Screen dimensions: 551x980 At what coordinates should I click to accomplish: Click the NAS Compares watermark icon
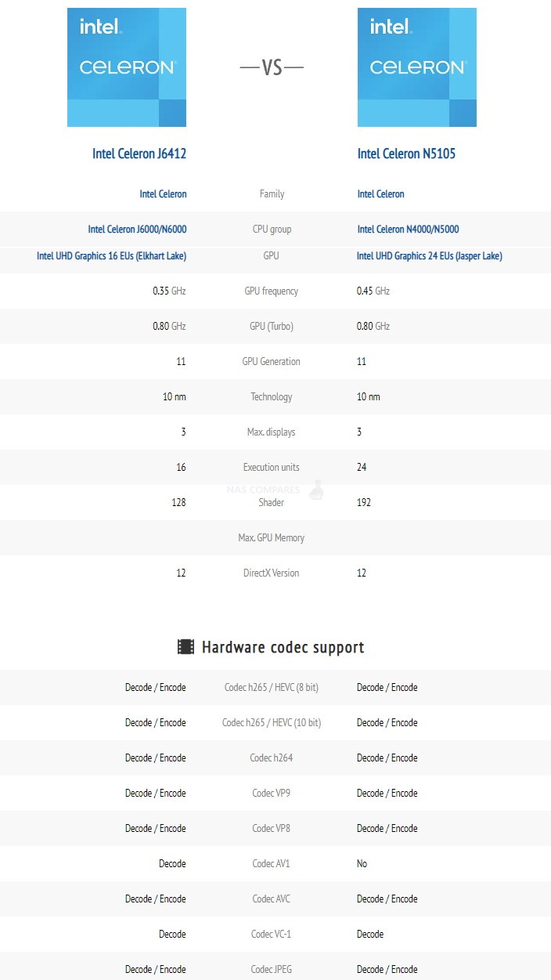(315, 490)
